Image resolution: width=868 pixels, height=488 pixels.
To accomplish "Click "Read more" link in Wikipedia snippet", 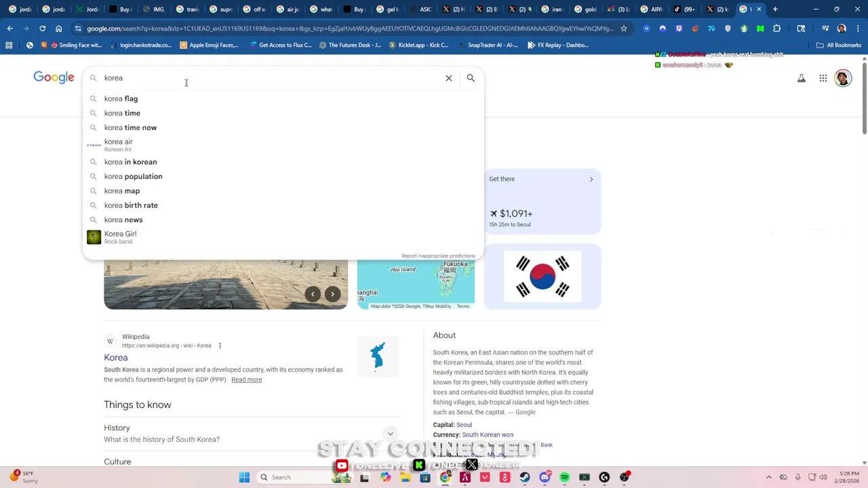I will pyautogui.click(x=246, y=380).
